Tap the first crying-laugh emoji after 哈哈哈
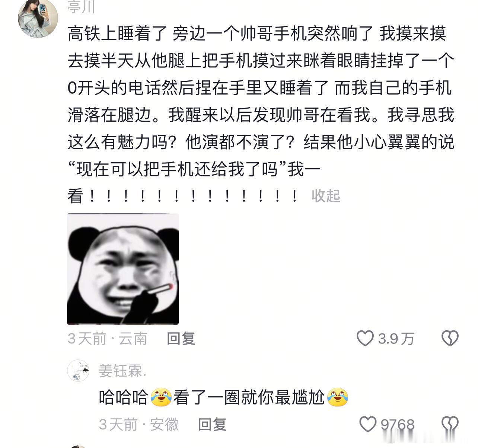Viewport: 478px width, 448px height. coord(161,397)
